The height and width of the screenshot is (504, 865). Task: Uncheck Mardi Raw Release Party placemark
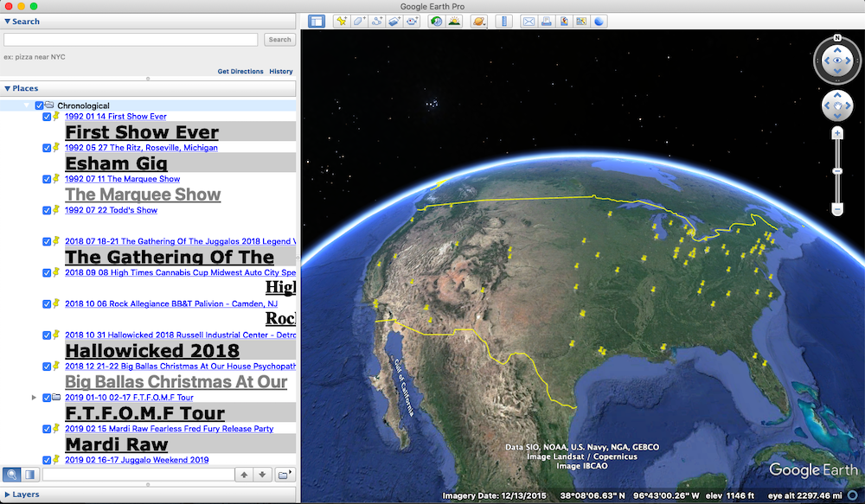[47, 429]
